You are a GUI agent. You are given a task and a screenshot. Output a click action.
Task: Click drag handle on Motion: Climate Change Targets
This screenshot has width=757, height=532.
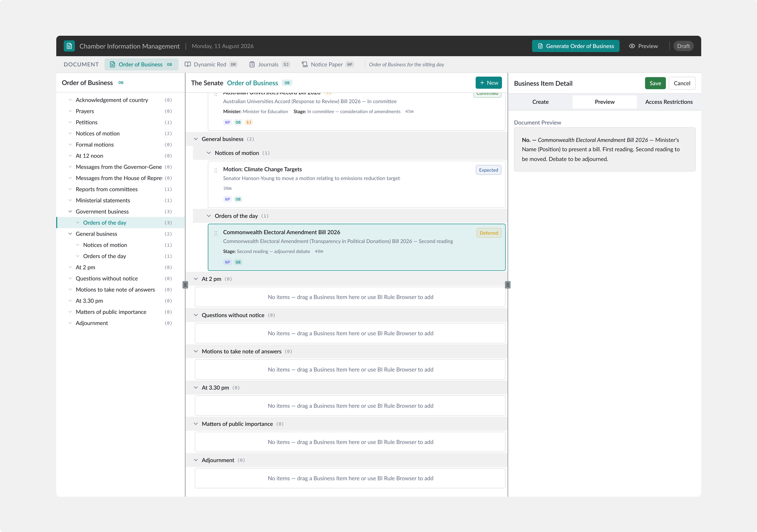(216, 170)
